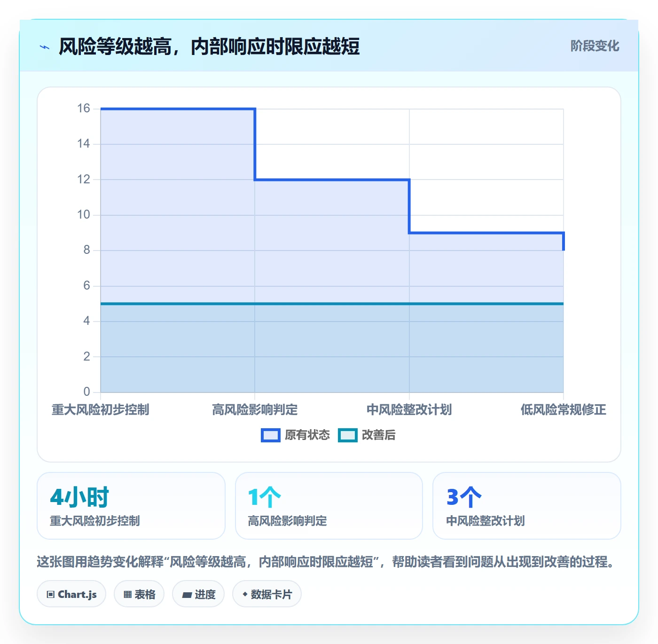
Task: Click the description paragraph starting with 这张图用趋势变化
Action: (327, 562)
